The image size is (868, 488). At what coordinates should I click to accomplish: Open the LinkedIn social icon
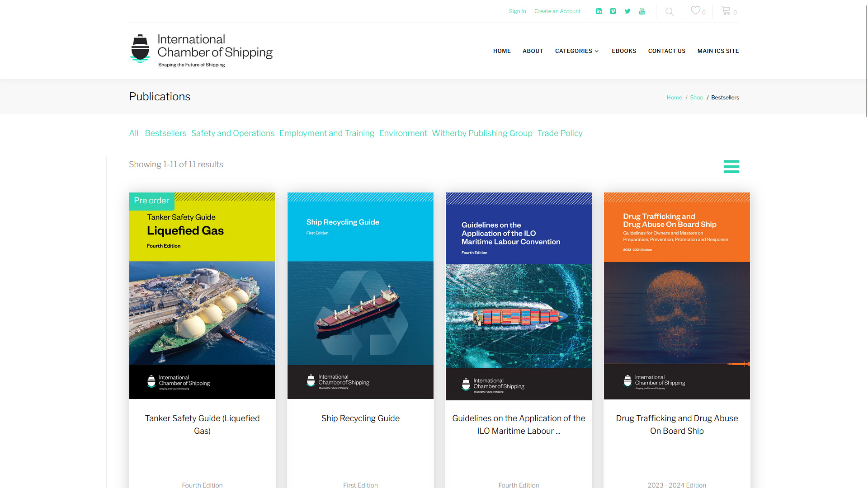point(599,11)
